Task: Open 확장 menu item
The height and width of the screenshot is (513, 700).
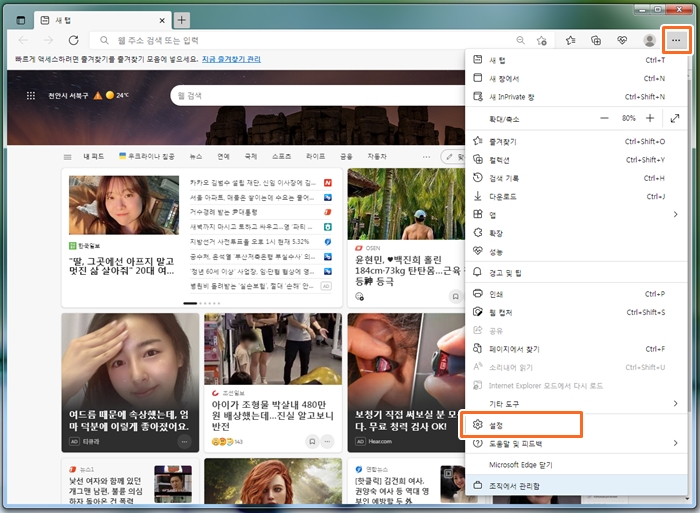Action: click(576, 233)
